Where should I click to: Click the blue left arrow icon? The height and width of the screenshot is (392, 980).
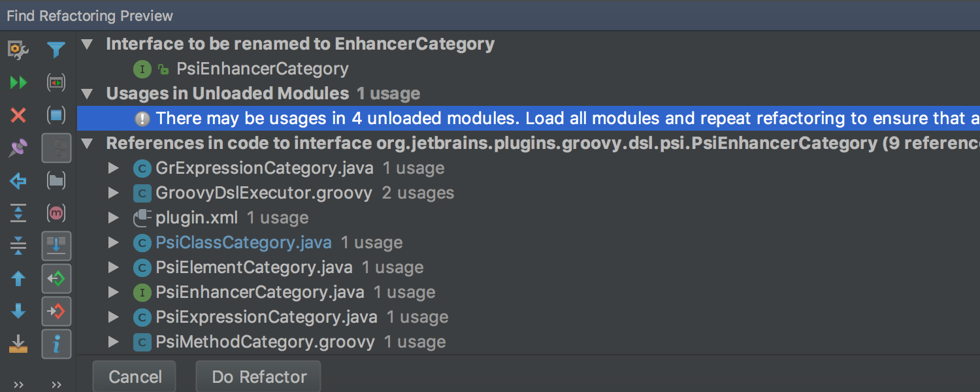[18, 181]
